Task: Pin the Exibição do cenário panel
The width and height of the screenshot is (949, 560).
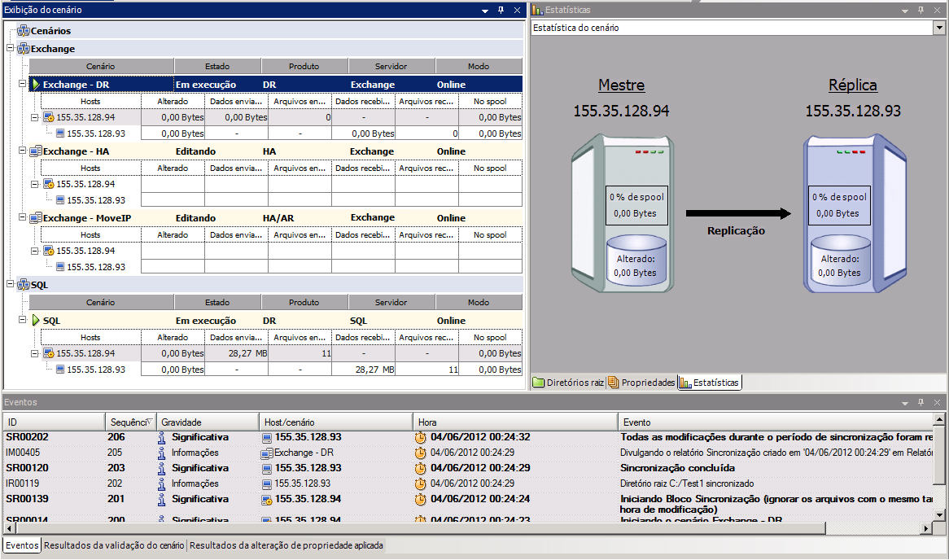Action: (x=501, y=11)
